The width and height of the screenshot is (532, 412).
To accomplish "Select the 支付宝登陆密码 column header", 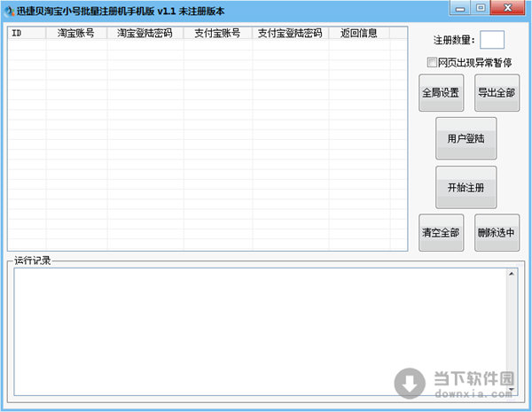I will coord(291,33).
